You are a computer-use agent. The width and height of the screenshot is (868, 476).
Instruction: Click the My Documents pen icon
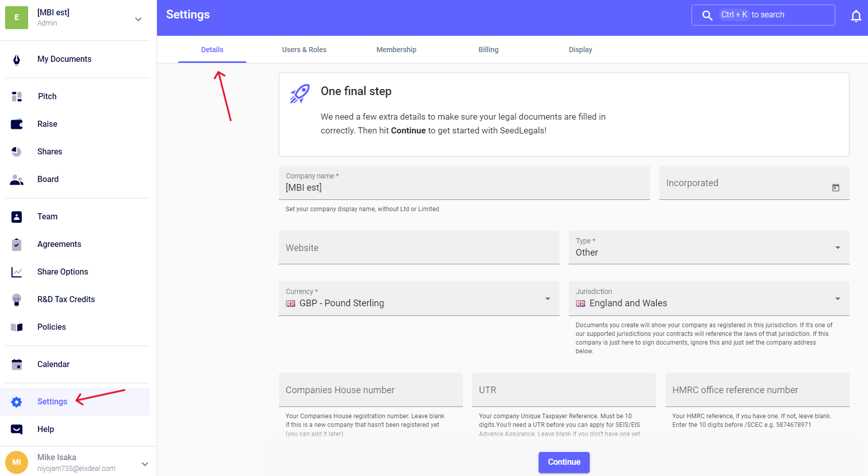pos(16,60)
